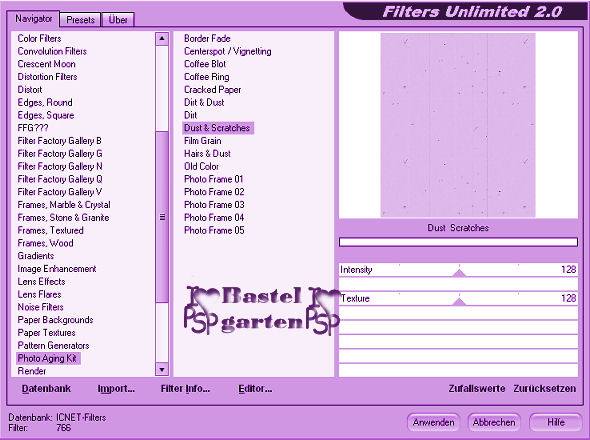Select Frames, Marble & Crystal
The width and height of the screenshot is (590, 440).
[64, 205]
